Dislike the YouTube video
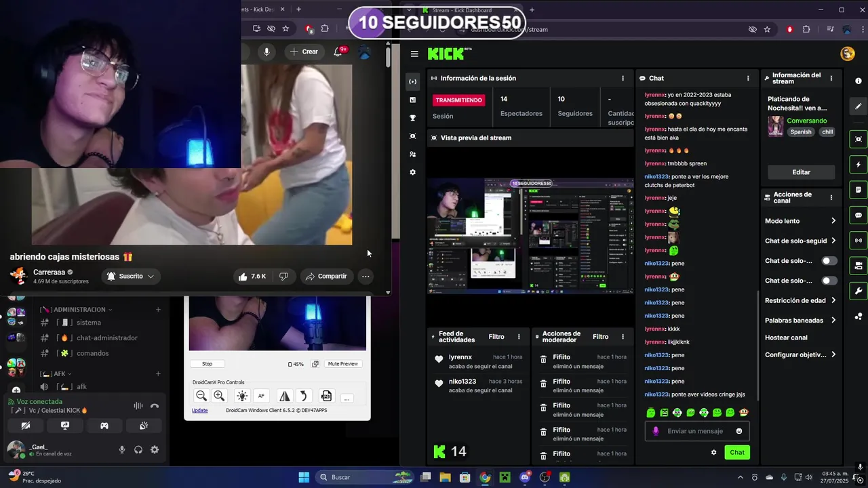 pyautogui.click(x=283, y=276)
